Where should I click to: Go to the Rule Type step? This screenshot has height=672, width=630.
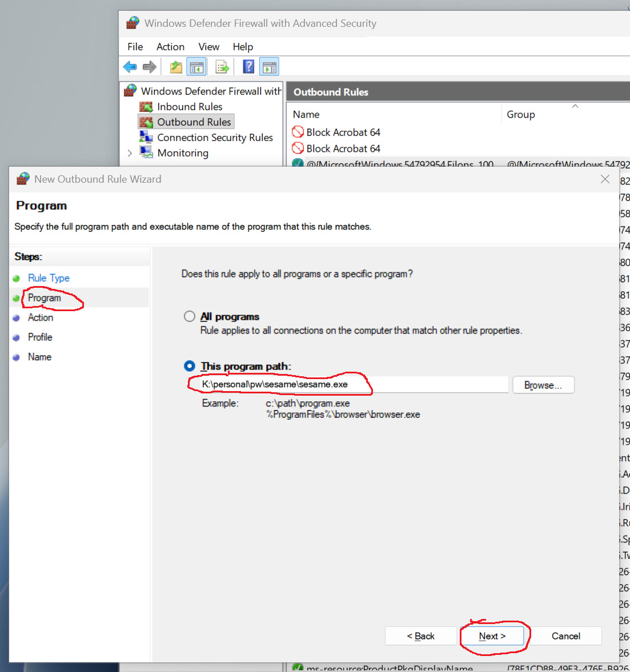pyautogui.click(x=49, y=278)
